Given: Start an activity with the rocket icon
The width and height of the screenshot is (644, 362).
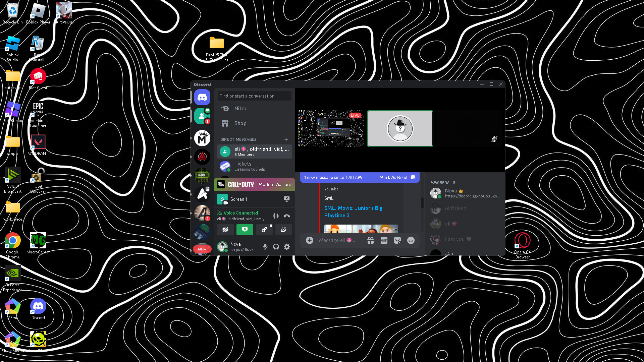Looking at the screenshot, I should pyautogui.click(x=264, y=230).
